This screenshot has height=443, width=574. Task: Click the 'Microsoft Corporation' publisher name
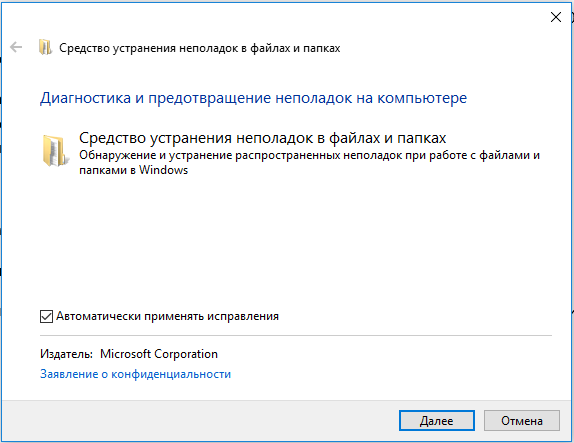(159, 354)
